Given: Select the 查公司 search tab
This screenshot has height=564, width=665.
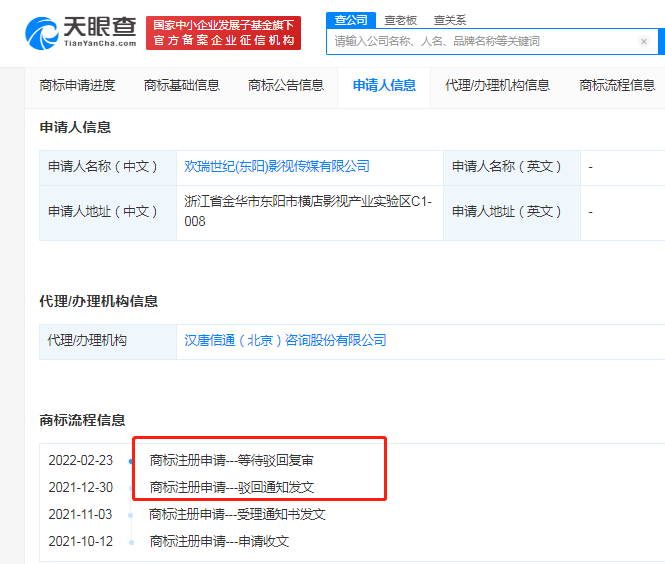Looking at the screenshot, I should coord(351,20).
